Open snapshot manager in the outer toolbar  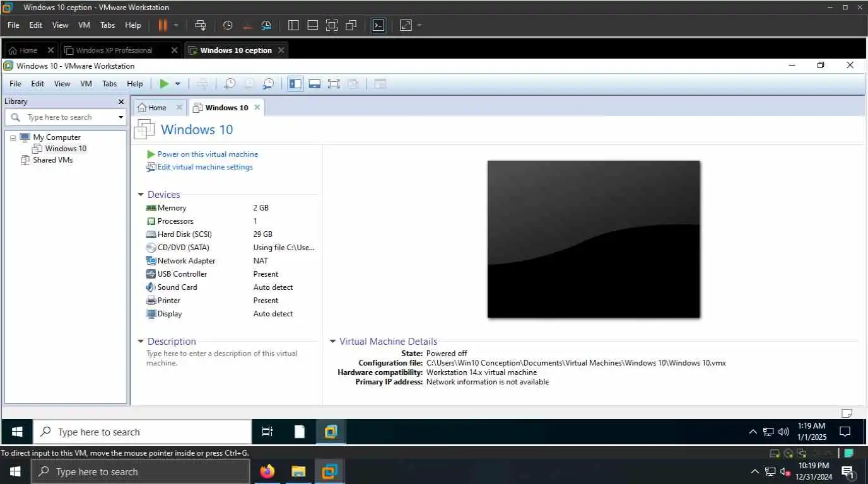coord(266,25)
